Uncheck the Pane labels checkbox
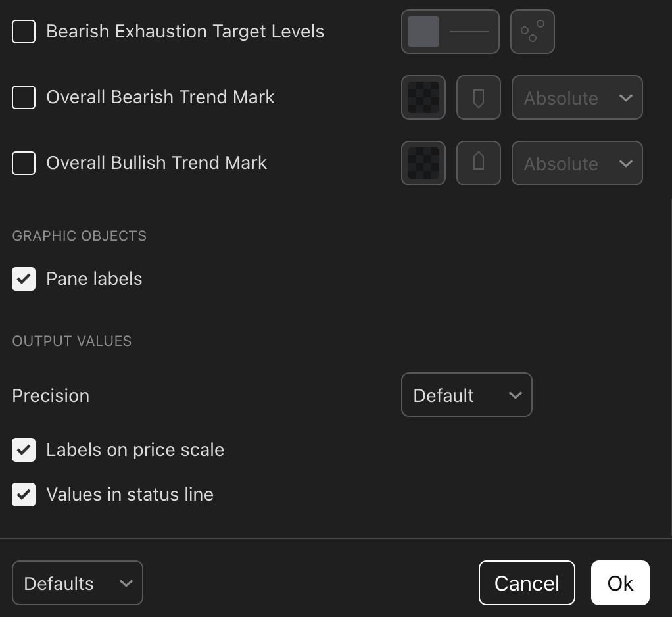 24,279
